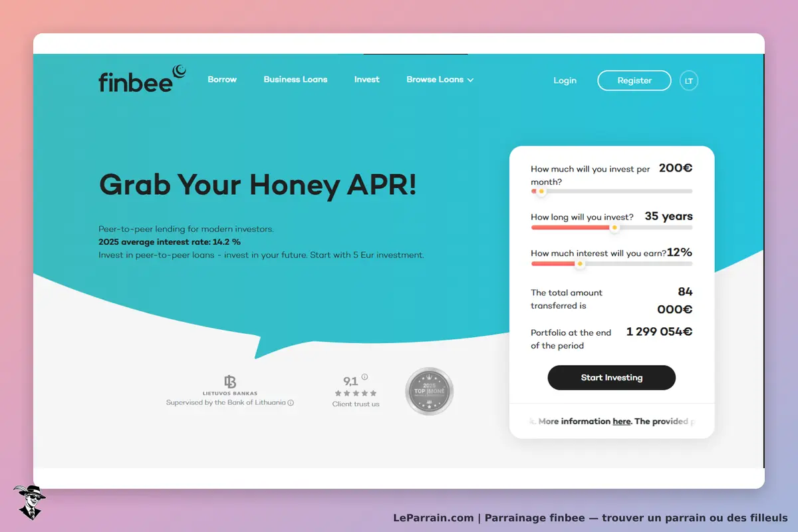Screen dimensions: 798x532
Task: Click the 2025 TOP Įmonė badge
Action: pos(429,392)
